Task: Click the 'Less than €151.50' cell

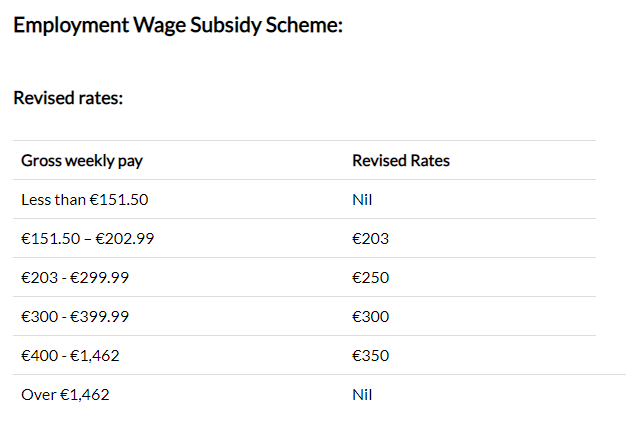Action: [x=85, y=200]
